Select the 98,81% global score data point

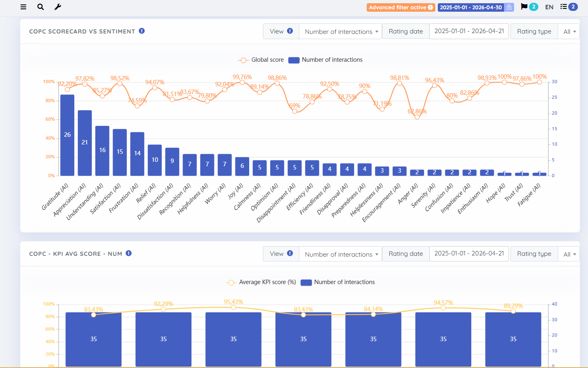pyautogui.click(x=400, y=83)
